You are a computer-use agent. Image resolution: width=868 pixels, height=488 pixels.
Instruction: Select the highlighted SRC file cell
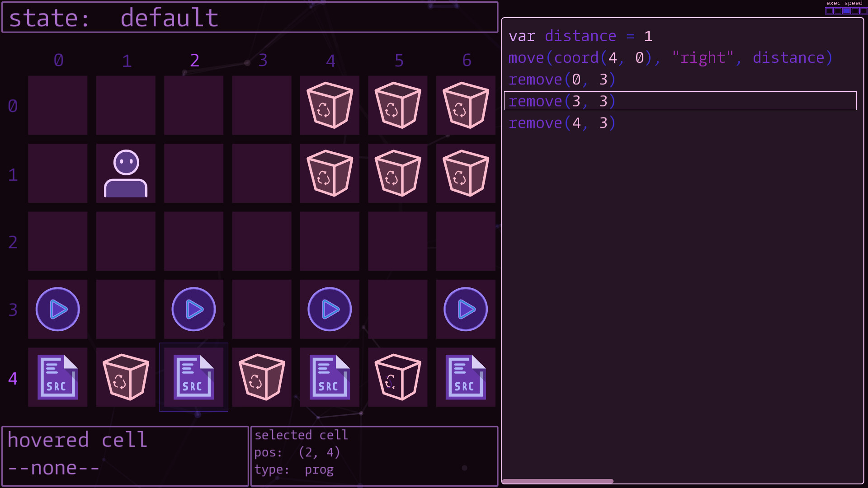(x=193, y=377)
